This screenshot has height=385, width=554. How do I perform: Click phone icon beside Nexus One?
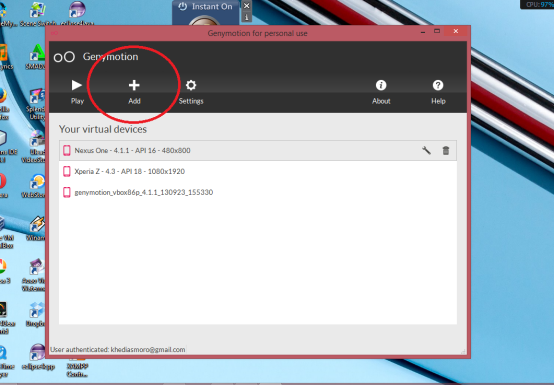point(66,150)
